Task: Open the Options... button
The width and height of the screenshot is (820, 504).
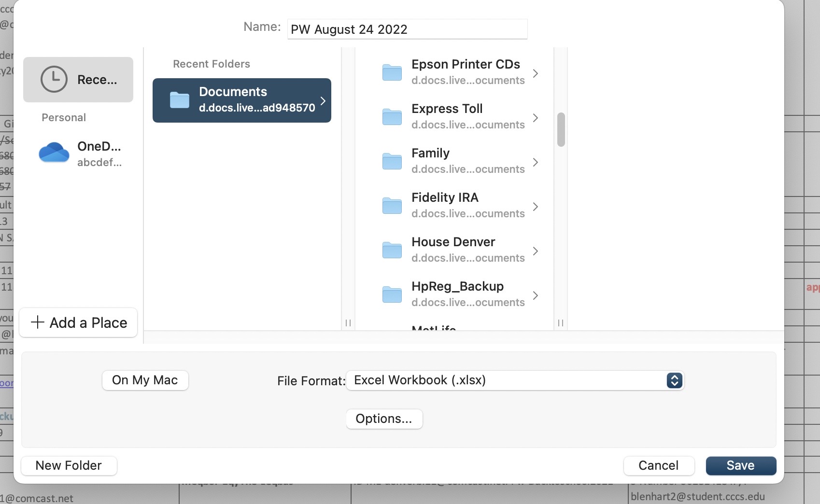Action: click(384, 419)
